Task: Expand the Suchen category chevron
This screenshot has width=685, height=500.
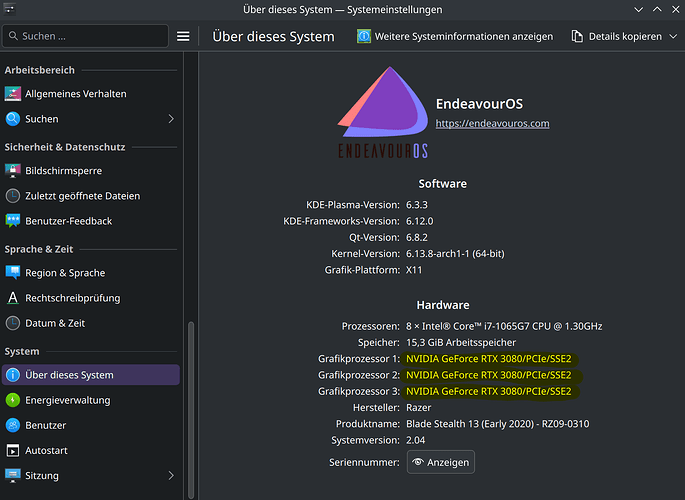Action: click(x=171, y=119)
